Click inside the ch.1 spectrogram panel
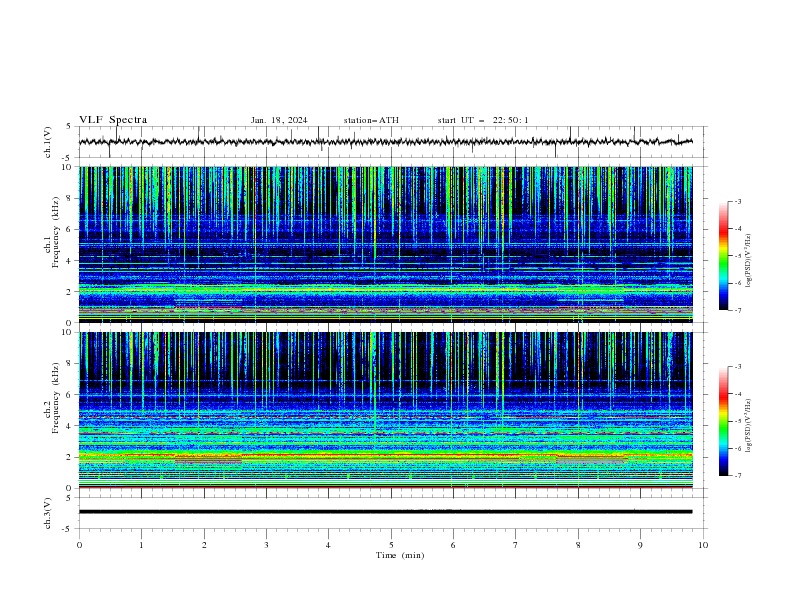This screenshot has height=612, width=792. (386, 244)
